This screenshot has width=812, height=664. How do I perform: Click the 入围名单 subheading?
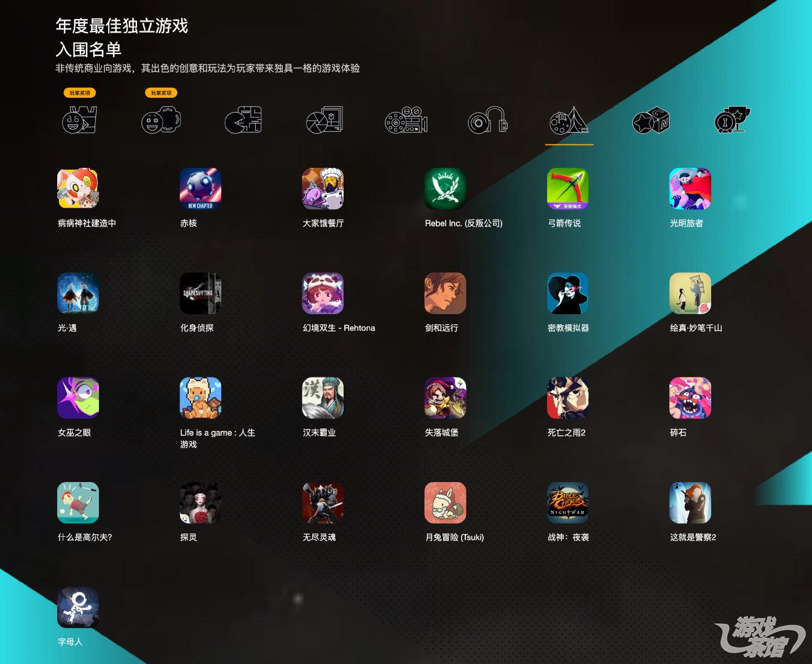[89, 49]
